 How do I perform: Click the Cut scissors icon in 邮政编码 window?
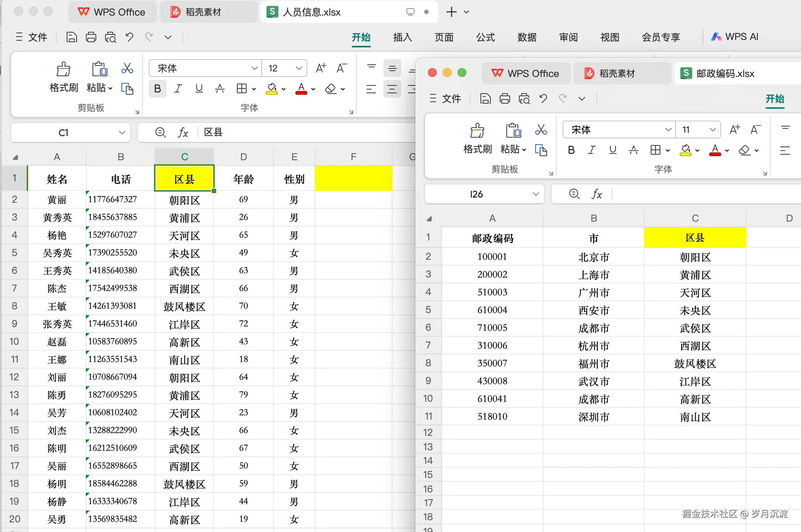[541, 130]
